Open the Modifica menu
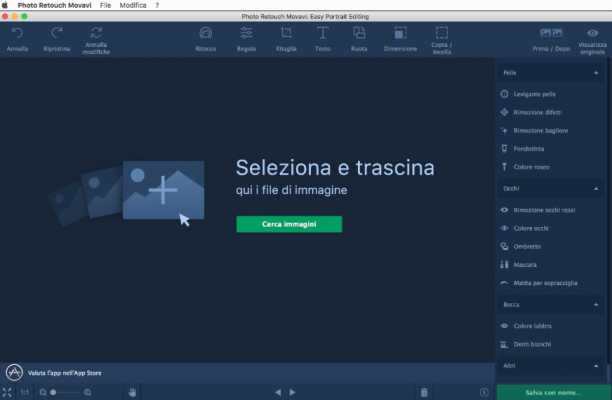Viewport: 612px width, 400px height. pos(133,5)
